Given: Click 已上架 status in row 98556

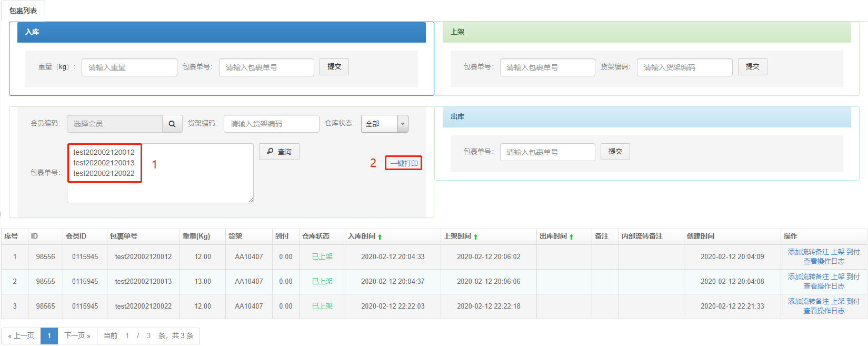Looking at the screenshot, I should point(322,257).
